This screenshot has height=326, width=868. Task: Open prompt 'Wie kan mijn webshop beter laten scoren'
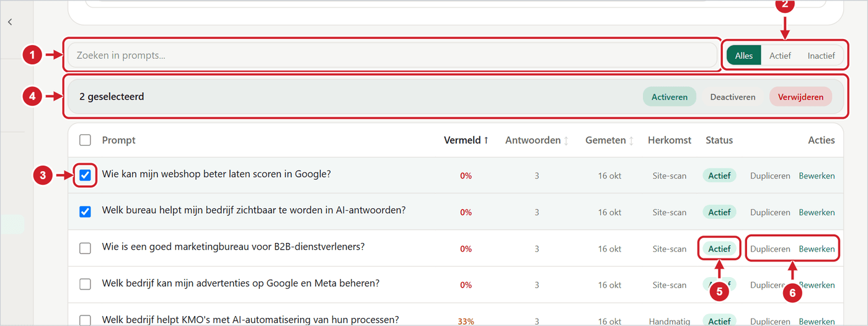[216, 174]
